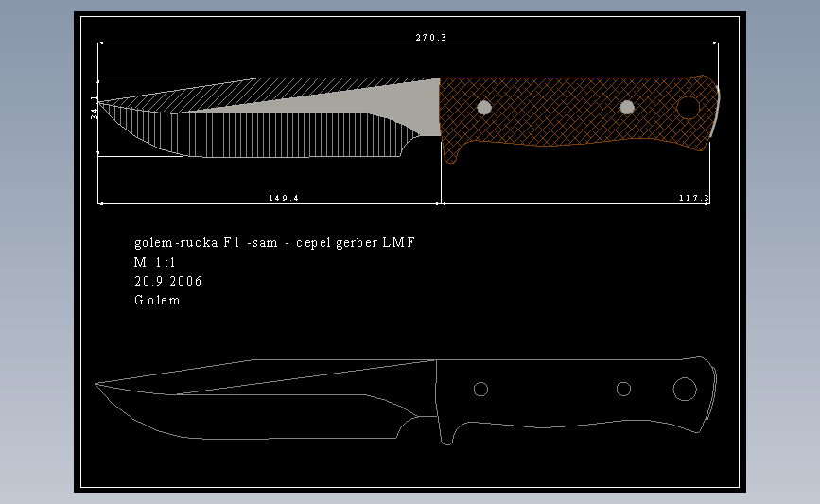Select the title text 'golem-rucka F1 -sam - cepel gerber LMF'

tap(274, 243)
